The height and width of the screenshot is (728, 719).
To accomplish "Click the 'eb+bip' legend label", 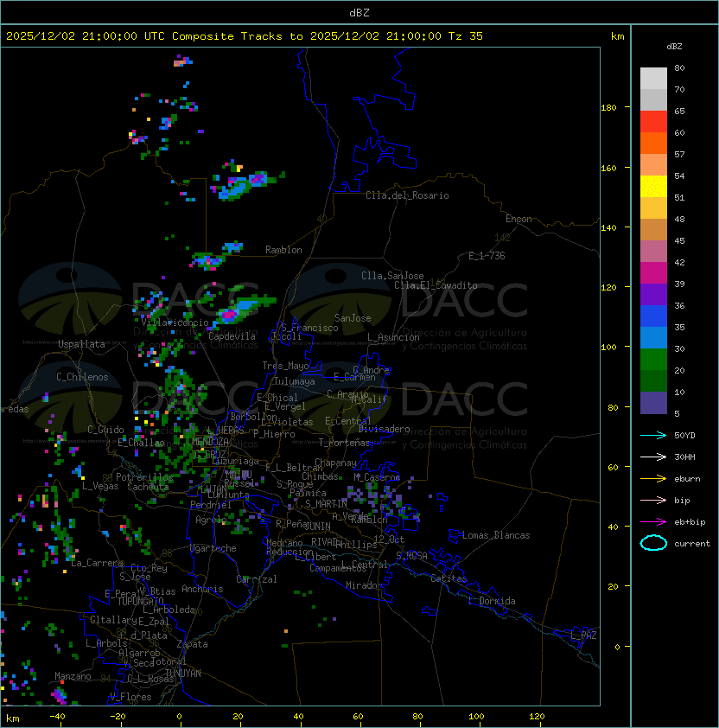I will point(690,522).
